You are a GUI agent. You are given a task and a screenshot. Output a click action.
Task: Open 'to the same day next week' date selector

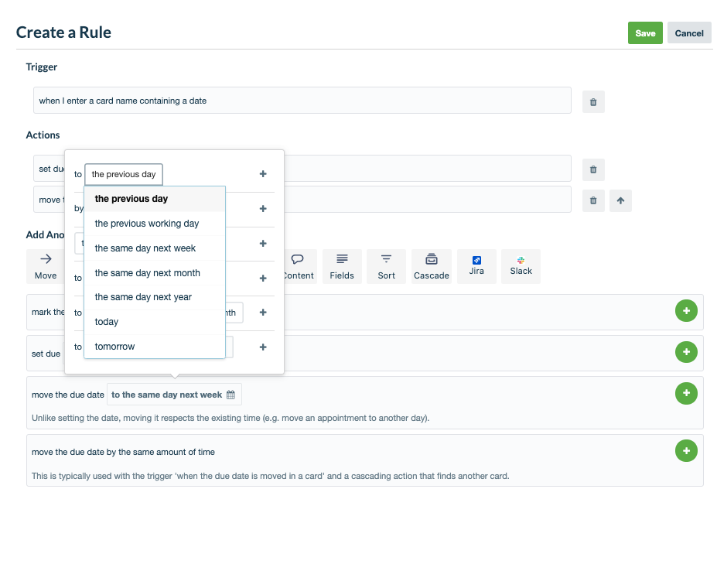[x=174, y=395]
